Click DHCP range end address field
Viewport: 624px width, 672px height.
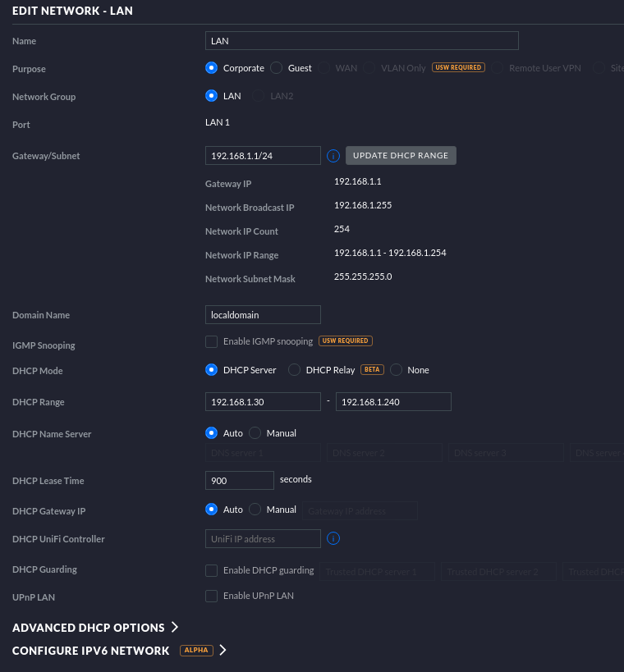click(393, 402)
